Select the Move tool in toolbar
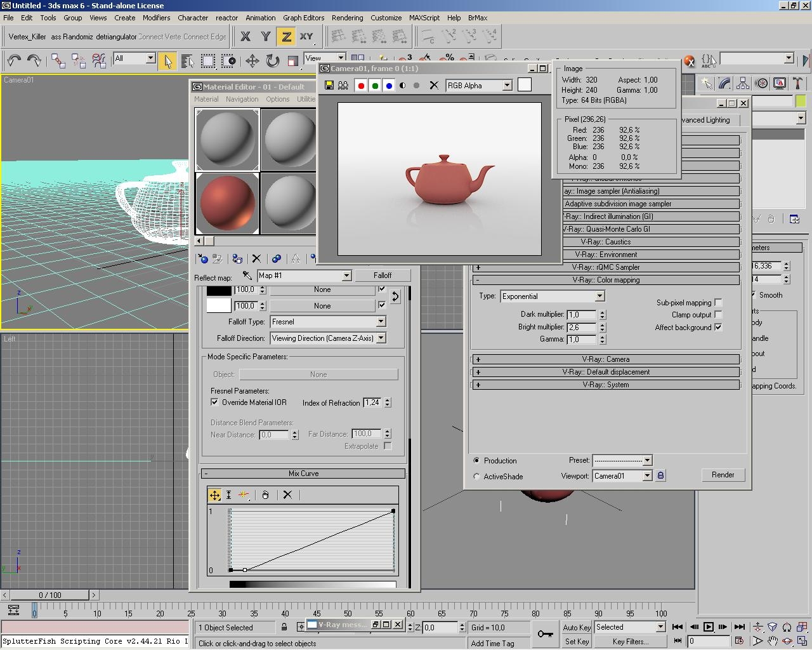The width and height of the screenshot is (812, 650). coord(252,60)
